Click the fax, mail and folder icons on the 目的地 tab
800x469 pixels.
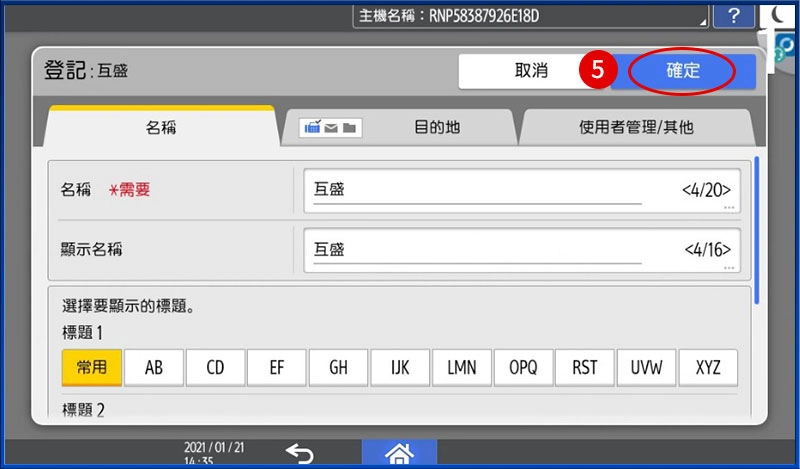tap(331, 128)
